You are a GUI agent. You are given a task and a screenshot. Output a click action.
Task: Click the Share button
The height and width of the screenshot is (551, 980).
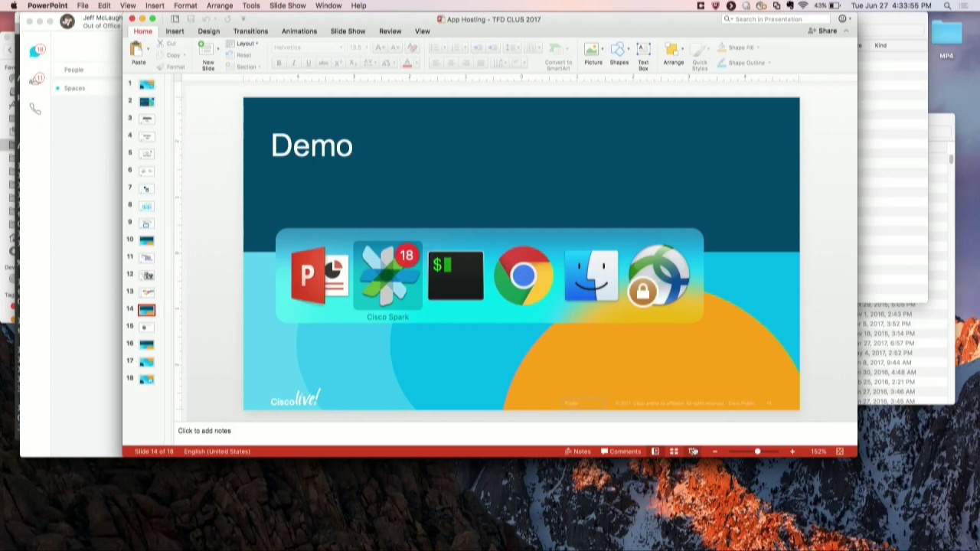823,31
